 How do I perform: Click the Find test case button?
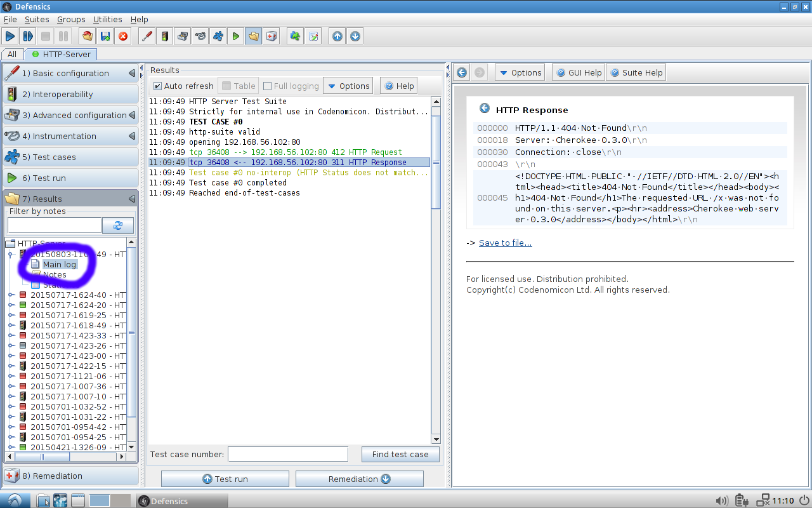400,454
